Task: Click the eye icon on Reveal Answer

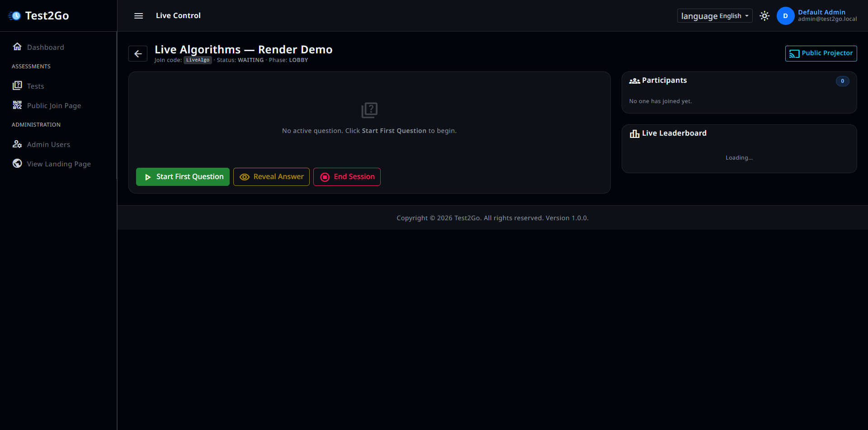Action: pyautogui.click(x=245, y=177)
